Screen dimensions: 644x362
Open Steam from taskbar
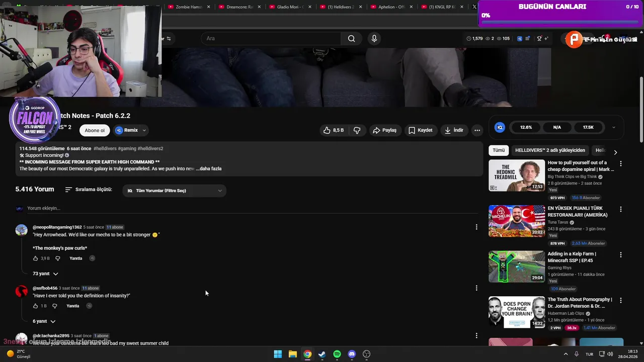[322, 354]
